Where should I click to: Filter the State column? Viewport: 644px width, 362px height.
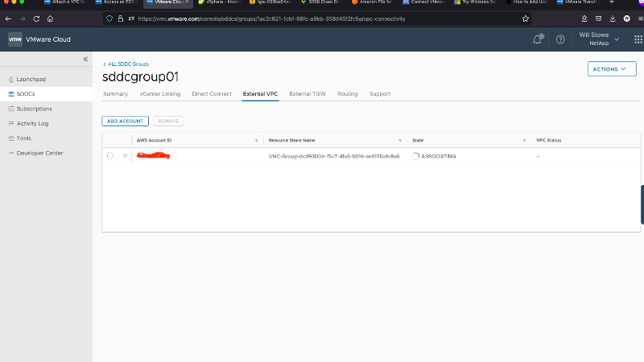click(x=524, y=141)
